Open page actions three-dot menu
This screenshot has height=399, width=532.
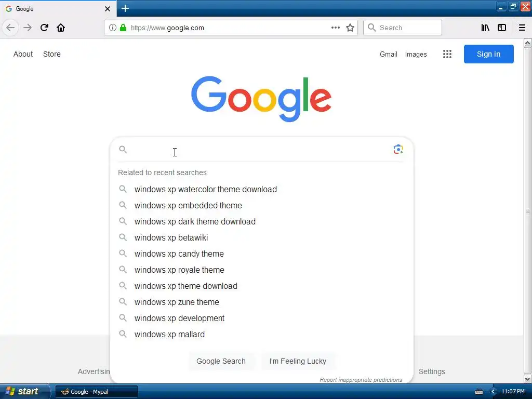click(335, 28)
